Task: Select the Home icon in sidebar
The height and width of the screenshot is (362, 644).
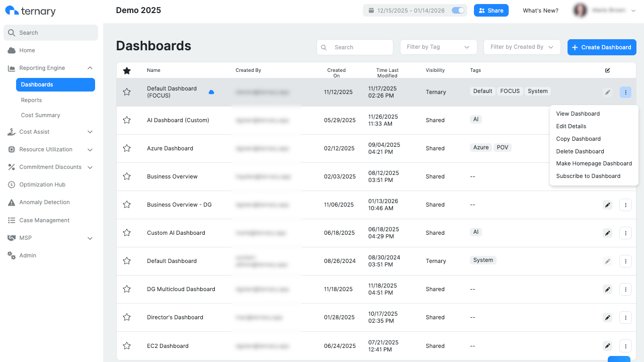Action: (x=11, y=50)
